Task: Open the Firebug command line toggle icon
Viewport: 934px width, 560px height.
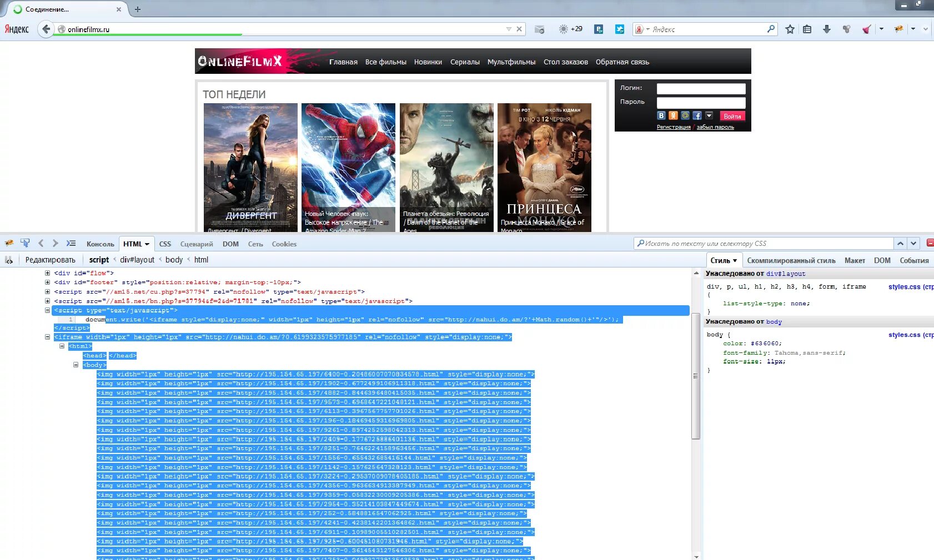Action: coord(71,243)
